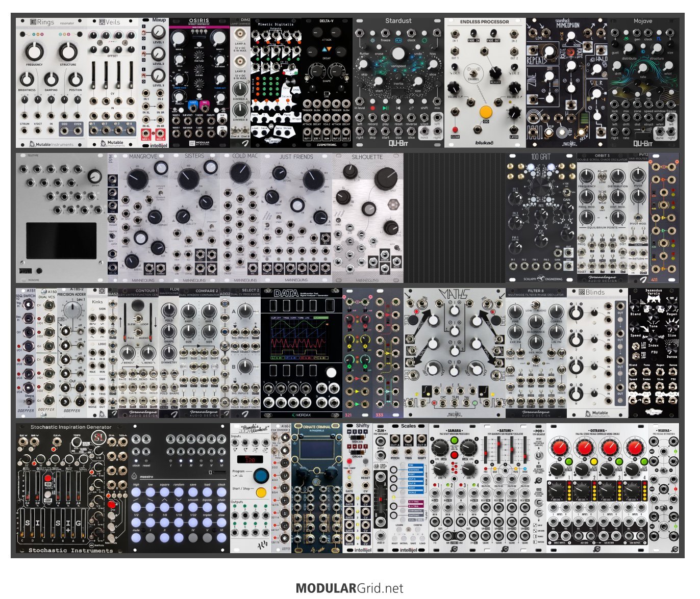Click the red tempo display on Pamela's Workout
Viewport: 700px width, 599px height.
251,460
